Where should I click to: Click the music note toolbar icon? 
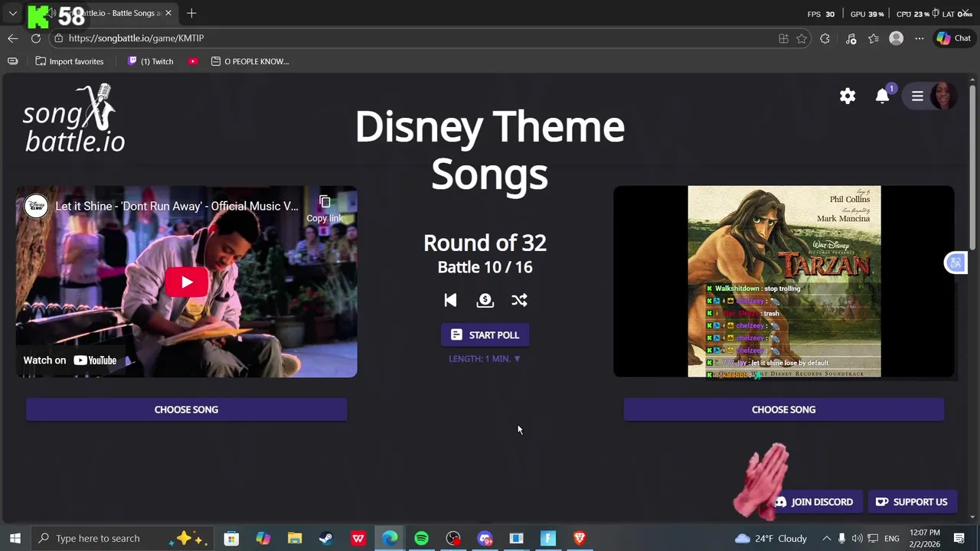tap(851, 38)
